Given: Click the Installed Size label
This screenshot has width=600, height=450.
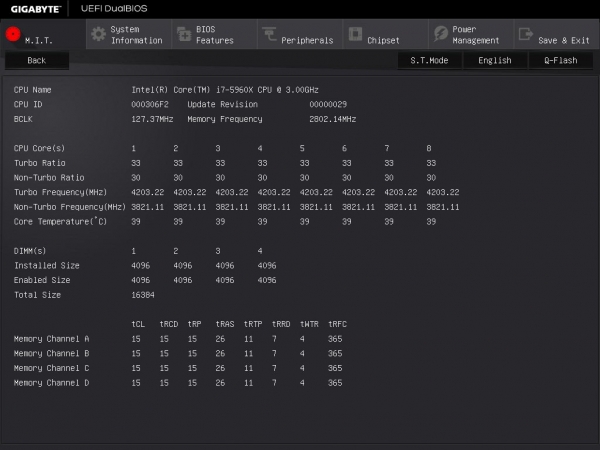Looking at the screenshot, I should 47,266.
